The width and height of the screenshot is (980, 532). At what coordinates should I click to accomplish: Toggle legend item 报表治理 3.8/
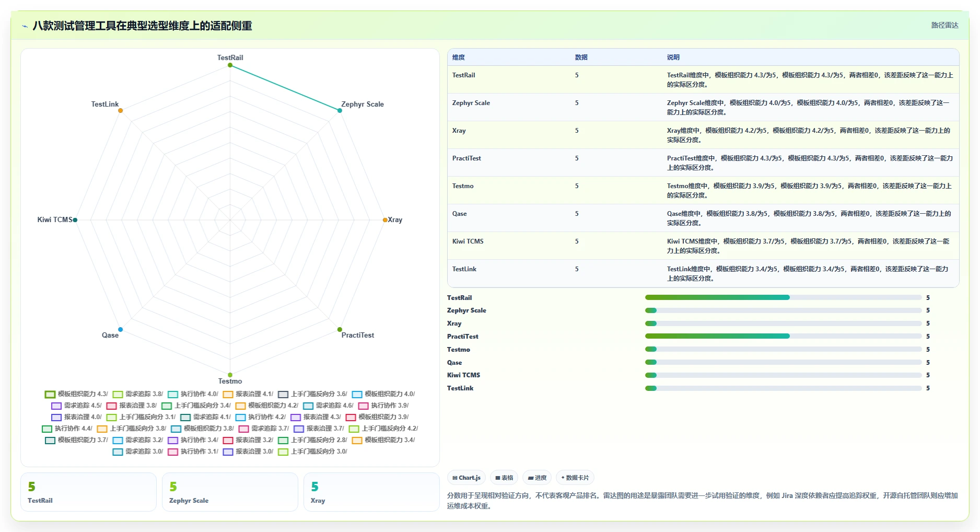[132, 406]
